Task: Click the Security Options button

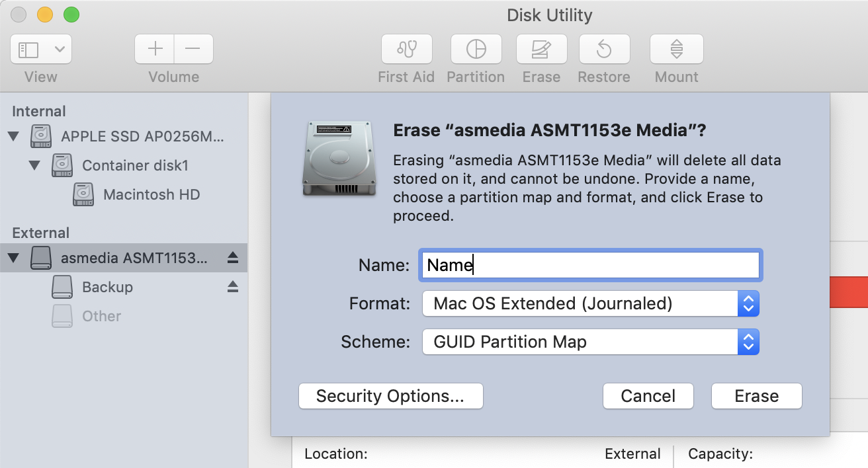Action: coord(390,396)
